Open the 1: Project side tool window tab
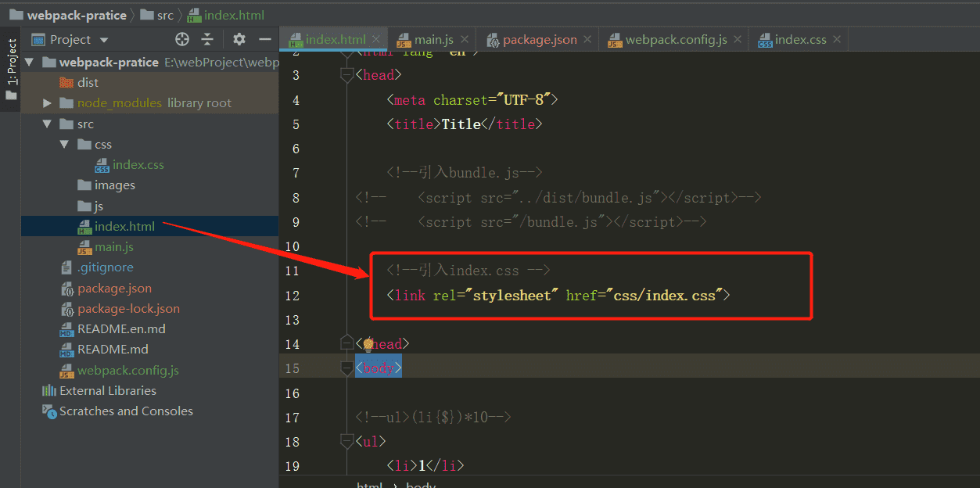Screen dimensions: 980x488 (x=11, y=69)
